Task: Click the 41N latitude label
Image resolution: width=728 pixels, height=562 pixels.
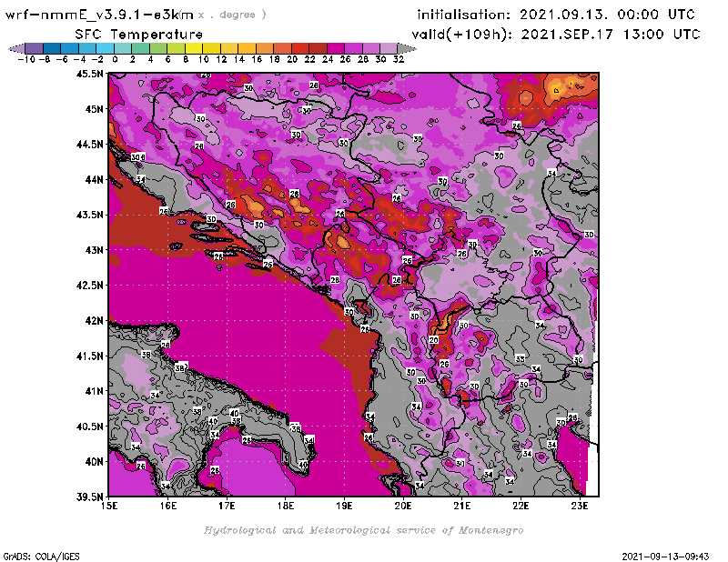Action: pos(94,391)
